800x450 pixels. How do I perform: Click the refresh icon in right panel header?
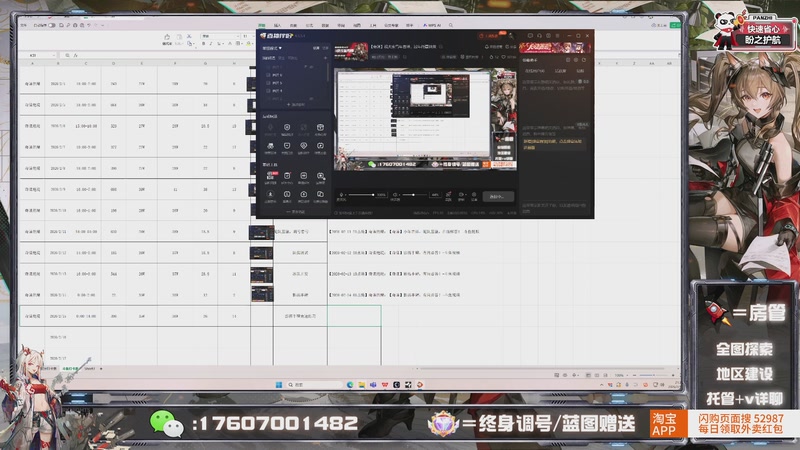coord(584,60)
